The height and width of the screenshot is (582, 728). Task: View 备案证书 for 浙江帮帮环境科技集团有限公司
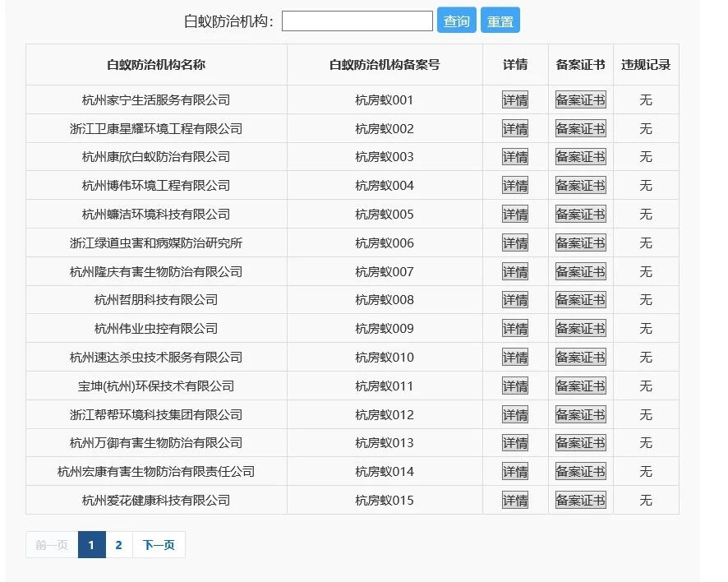tap(580, 415)
